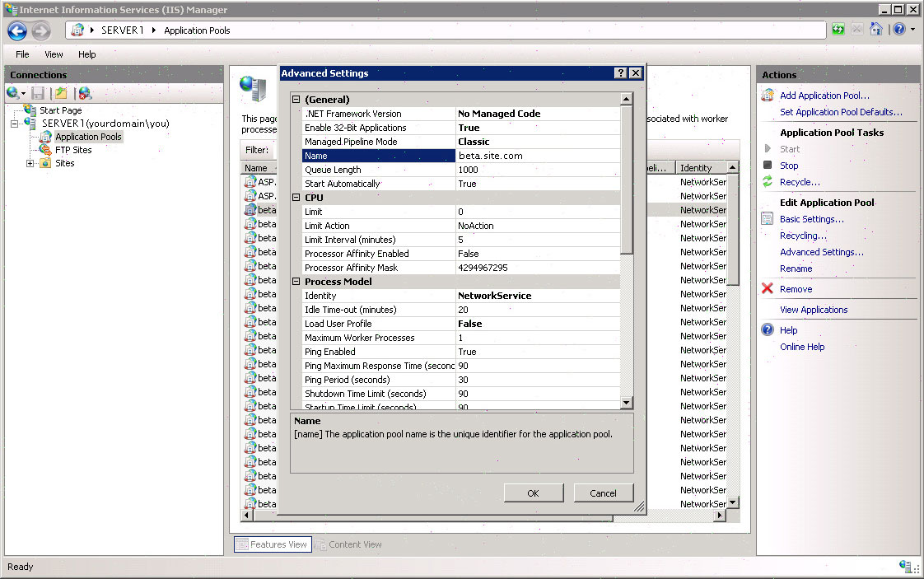Click the blue Help question icon
This screenshot has height=579, width=924.
coord(768,329)
